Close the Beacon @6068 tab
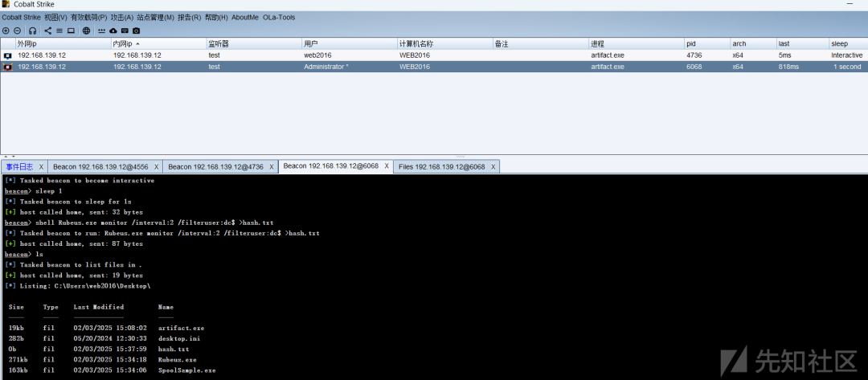868x380 pixels. click(x=387, y=166)
